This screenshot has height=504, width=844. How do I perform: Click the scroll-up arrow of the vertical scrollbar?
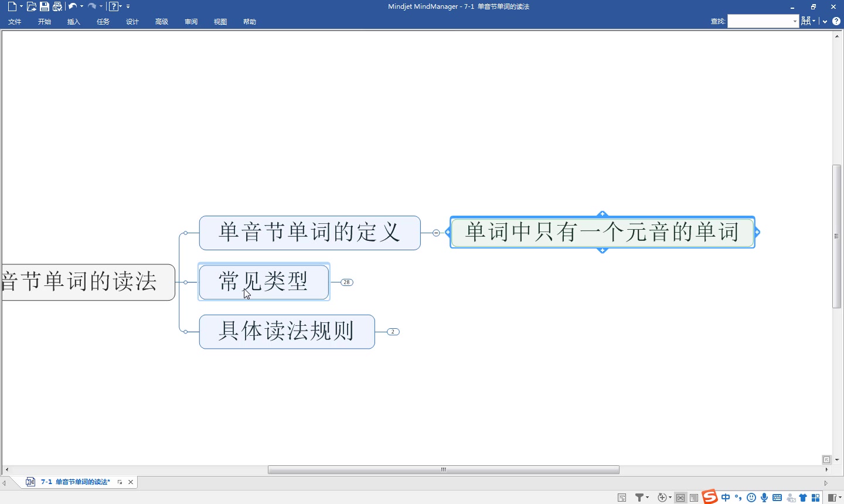point(837,36)
